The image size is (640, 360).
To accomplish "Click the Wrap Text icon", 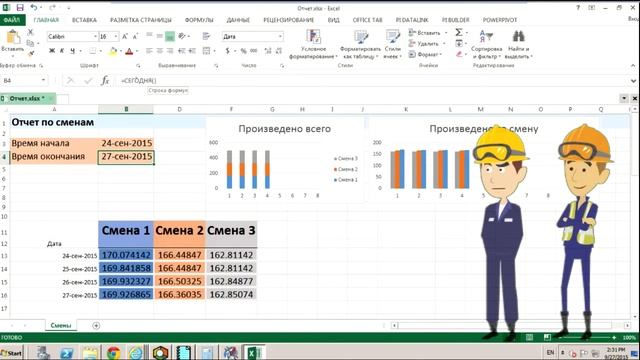I will pyautogui.click(x=207, y=37).
